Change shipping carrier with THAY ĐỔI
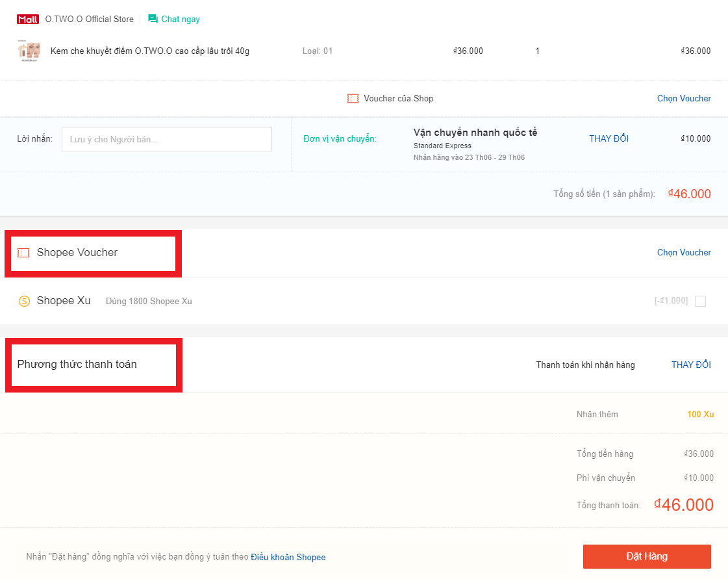 tap(609, 138)
